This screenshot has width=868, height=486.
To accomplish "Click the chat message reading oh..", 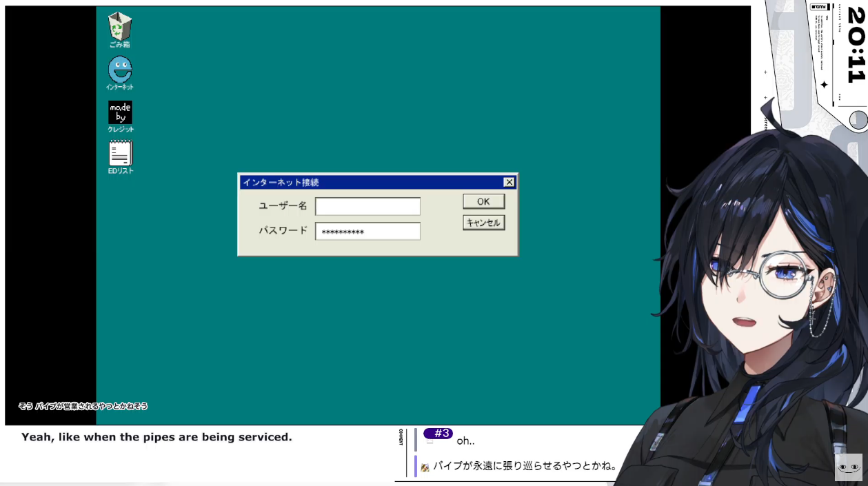I will pyautogui.click(x=465, y=441).
